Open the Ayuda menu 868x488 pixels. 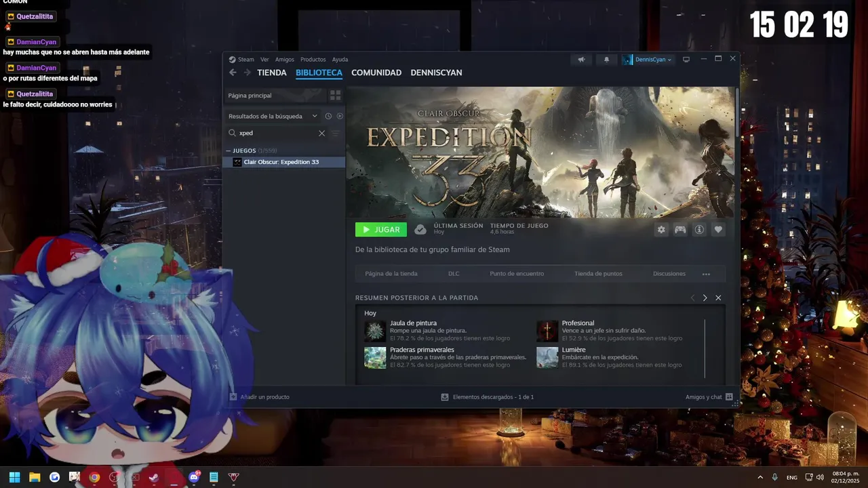340,60
